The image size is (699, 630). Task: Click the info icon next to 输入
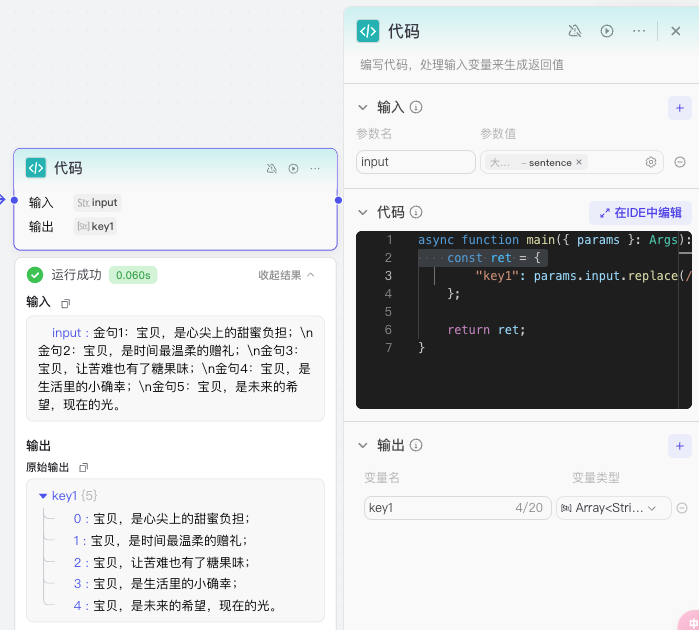(x=416, y=107)
